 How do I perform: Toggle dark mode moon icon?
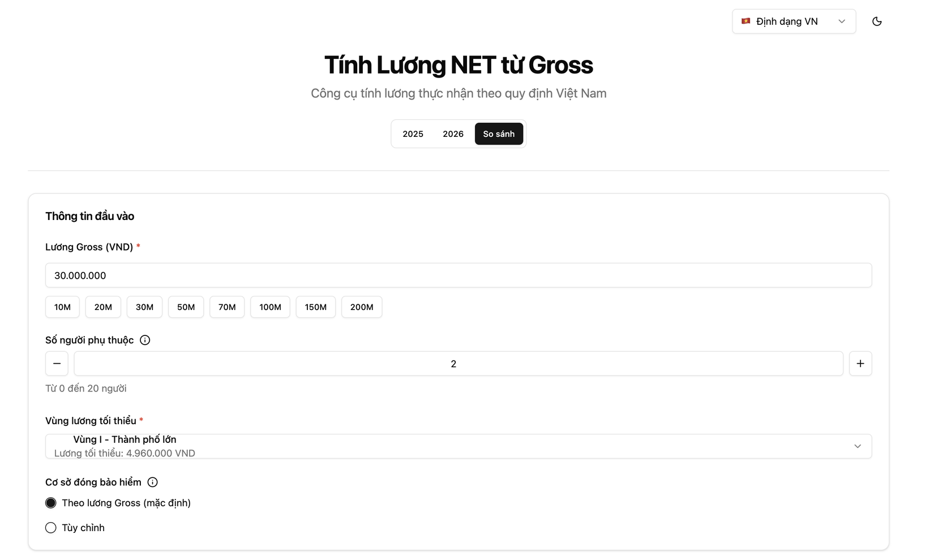877,21
